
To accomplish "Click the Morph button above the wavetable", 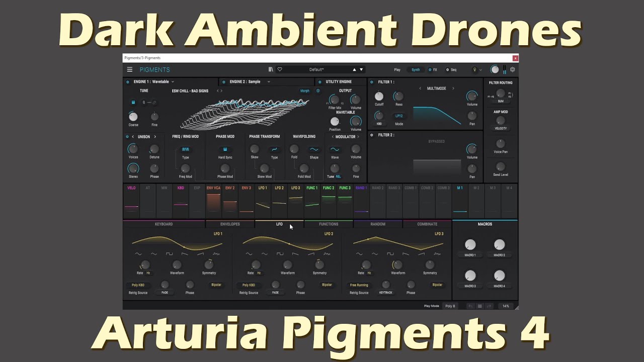I will (x=305, y=91).
